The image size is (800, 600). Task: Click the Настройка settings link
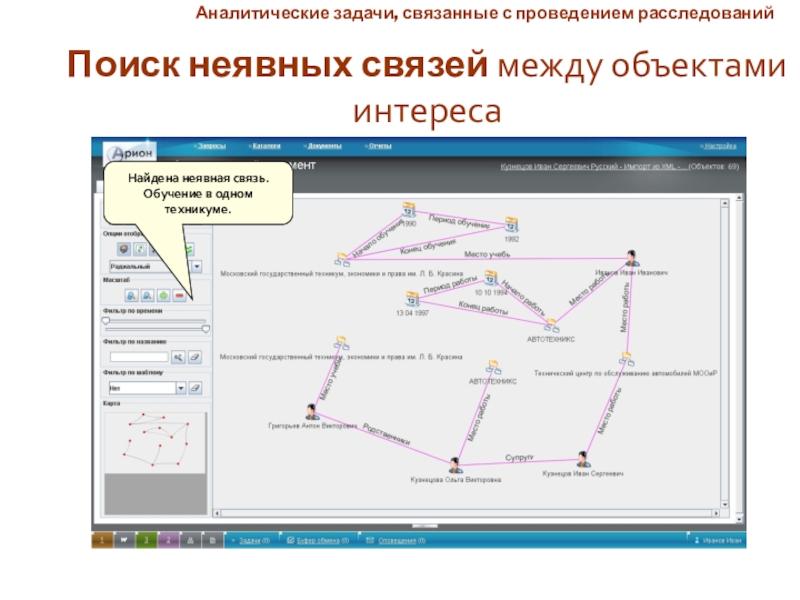tap(718, 145)
